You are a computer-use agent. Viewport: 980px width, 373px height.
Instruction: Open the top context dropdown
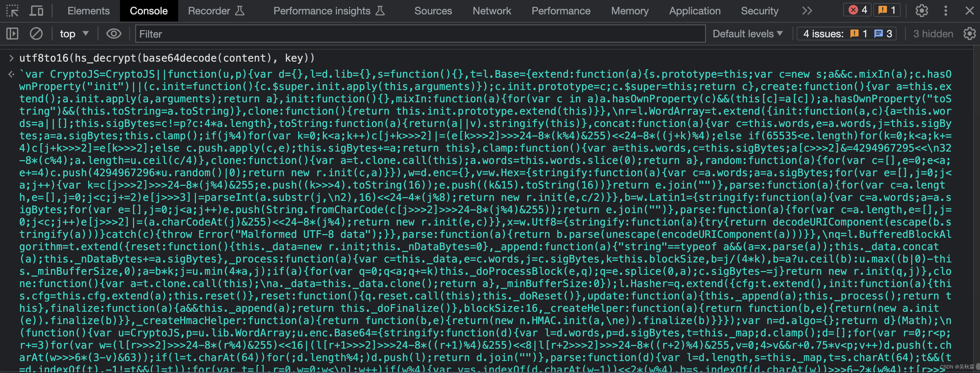(x=74, y=34)
